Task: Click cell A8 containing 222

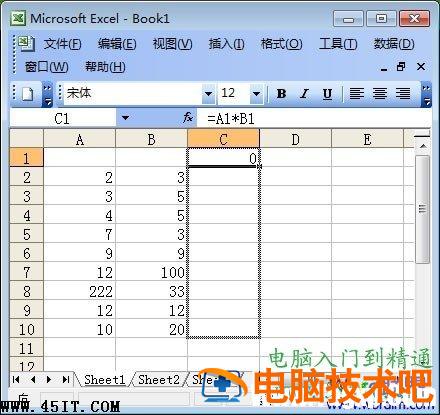Action: (80, 291)
